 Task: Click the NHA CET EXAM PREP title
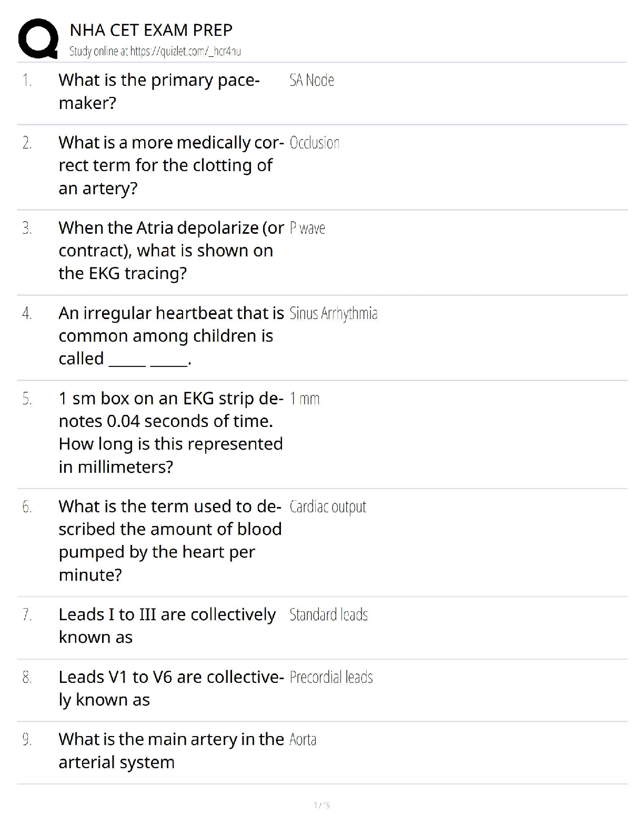pyautogui.click(x=151, y=30)
